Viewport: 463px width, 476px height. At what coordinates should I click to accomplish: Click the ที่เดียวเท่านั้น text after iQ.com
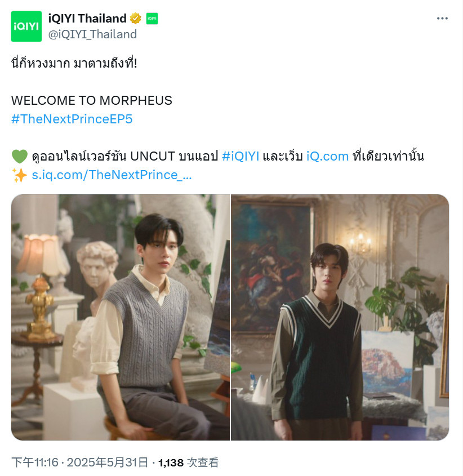click(x=388, y=157)
